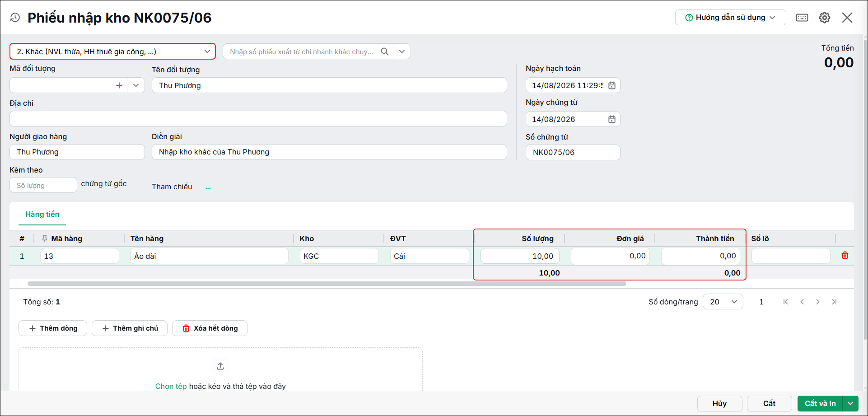Viewport: 868px width, 416px height.
Task: Focus the Người giao hàng field
Action: click(x=77, y=152)
